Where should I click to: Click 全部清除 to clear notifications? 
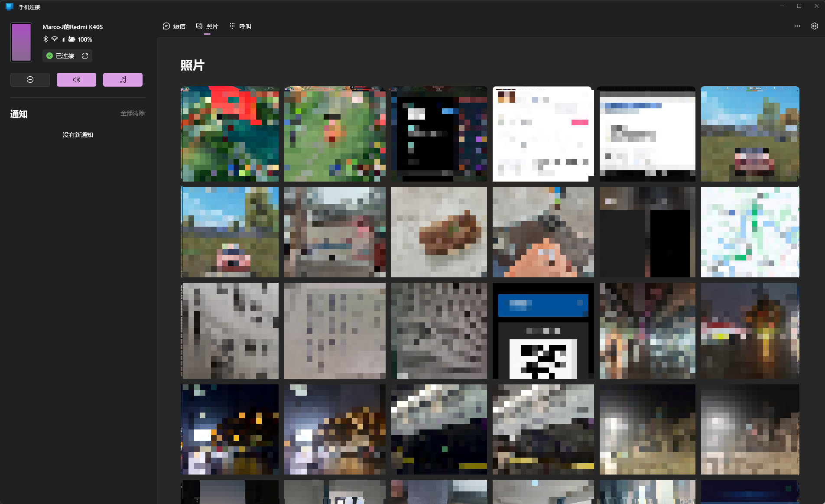(x=133, y=113)
